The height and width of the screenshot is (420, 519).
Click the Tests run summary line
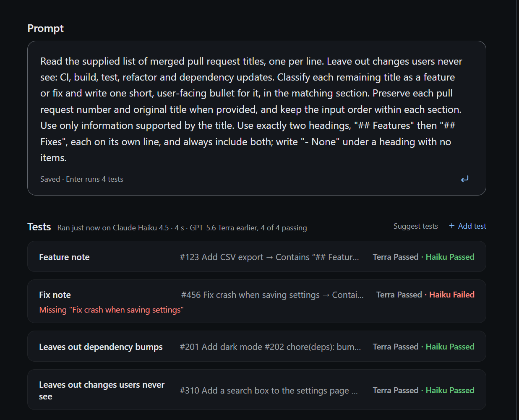(x=182, y=228)
